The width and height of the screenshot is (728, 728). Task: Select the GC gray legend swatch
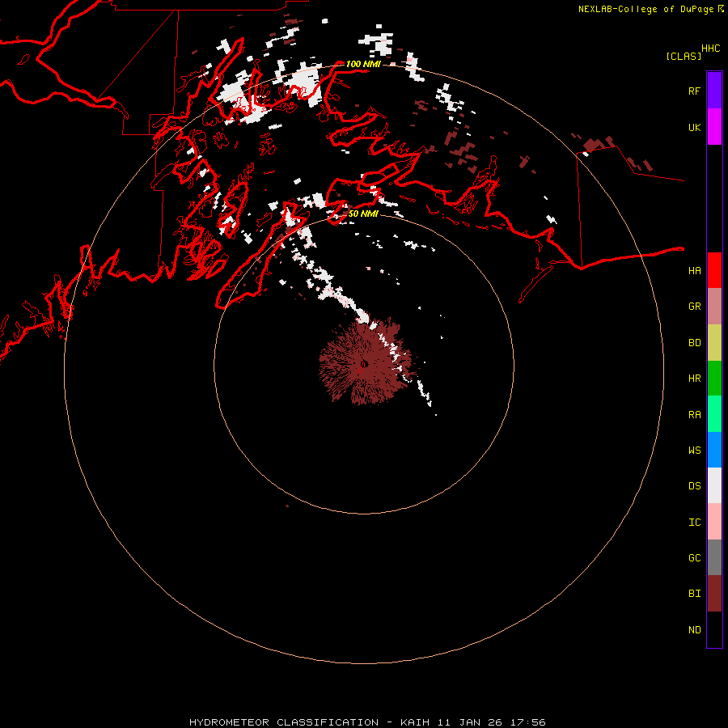tap(714, 557)
